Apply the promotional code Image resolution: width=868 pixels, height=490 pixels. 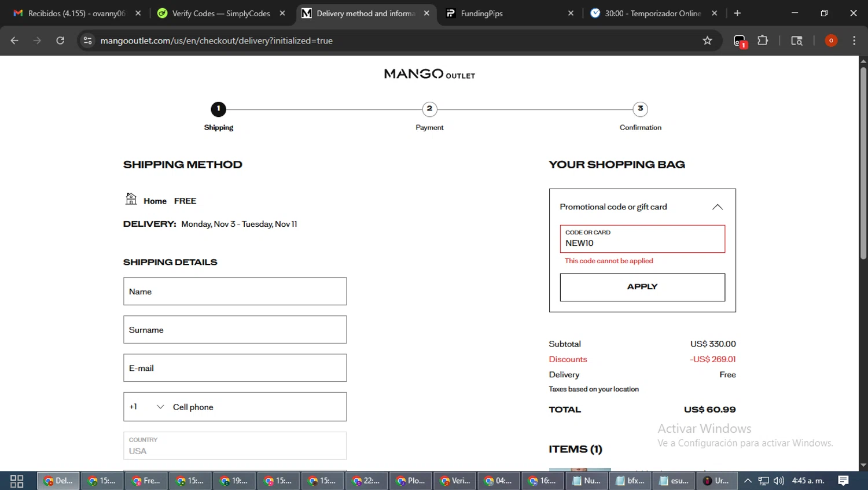tap(642, 287)
